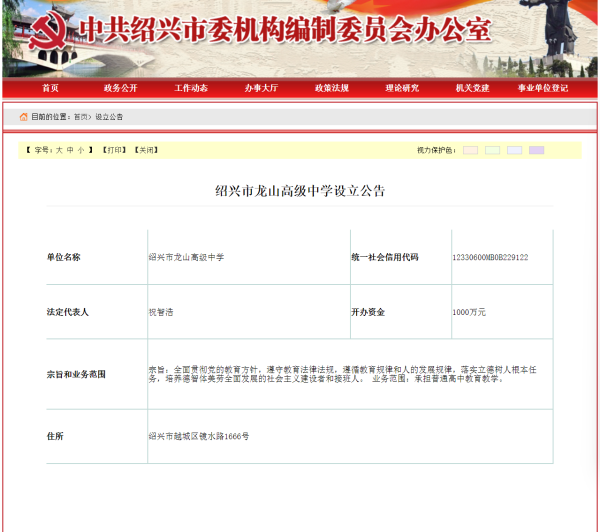Click the home icon in breadcrumb bar
The image size is (600, 532).
click(23, 117)
